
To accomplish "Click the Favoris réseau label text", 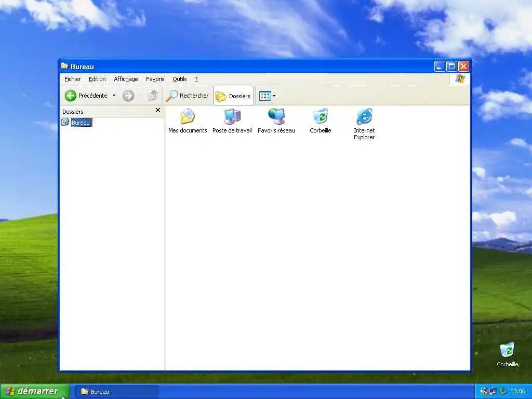I will tap(276, 130).
